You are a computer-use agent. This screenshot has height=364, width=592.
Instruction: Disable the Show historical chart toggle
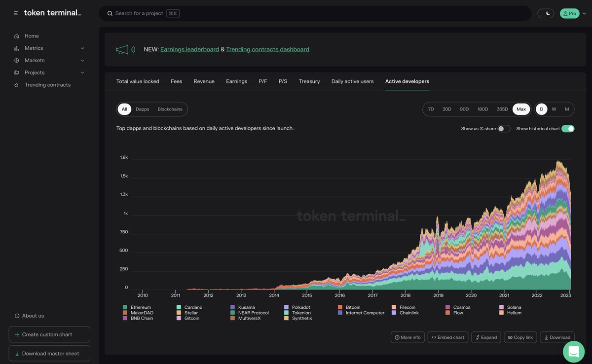pos(568,127)
